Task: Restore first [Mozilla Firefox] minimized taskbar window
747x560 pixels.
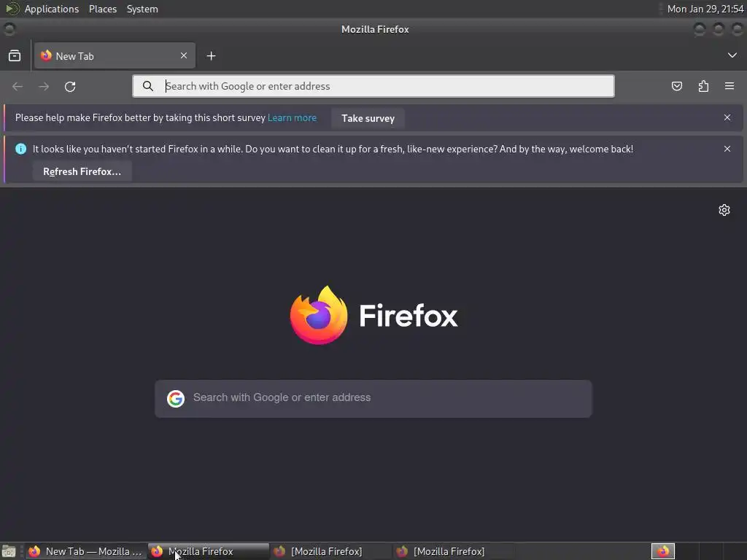Action: [331, 551]
